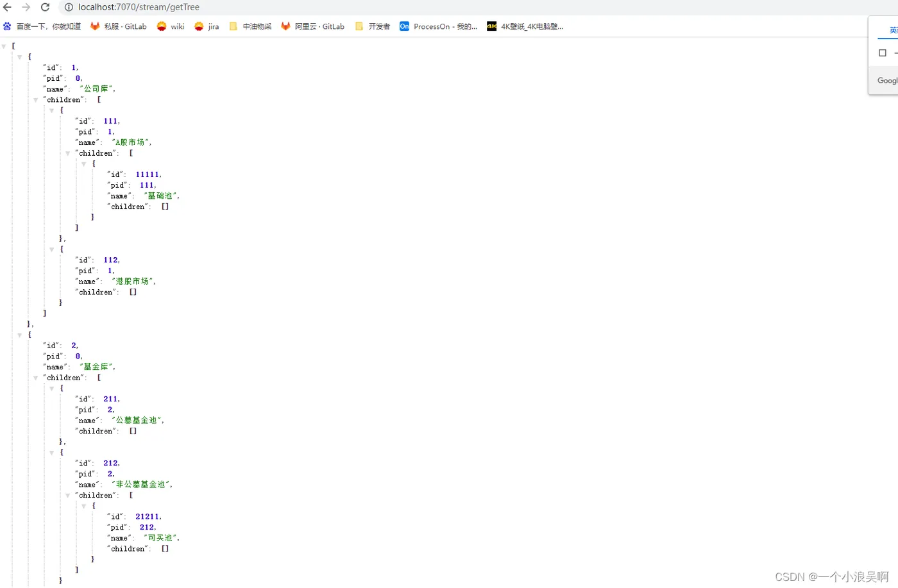Image resolution: width=898 pixels, height=588 pixels.
Task: Open the ProcessOn bookmark
Action: point(439,26)
